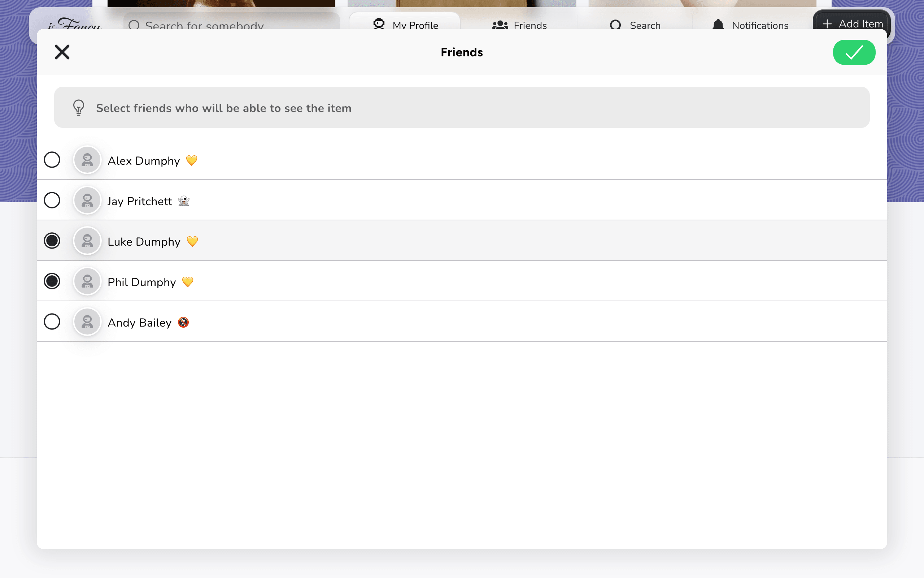Click Luke Dumphy's avatar icon
The width and height of the screenshot is (924, 578).
click(x=87, y=241)
